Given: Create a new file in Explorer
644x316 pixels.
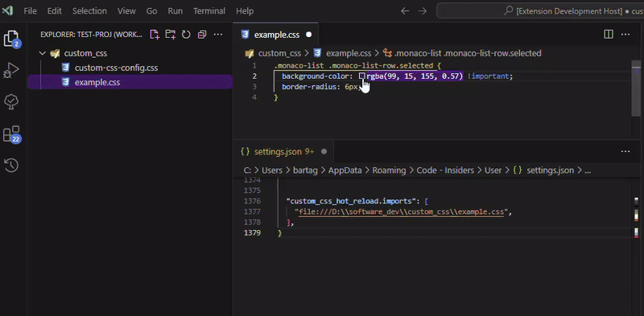Looking at the screenshot, I should [x=155, y=35].
